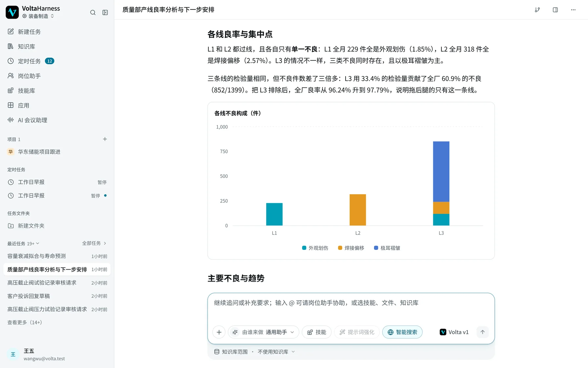Image resolution: width=588 pixels, height=368 pixels.
Task: Toggle 极耳褶皱 series in chart legend
Action: (387, 248)
